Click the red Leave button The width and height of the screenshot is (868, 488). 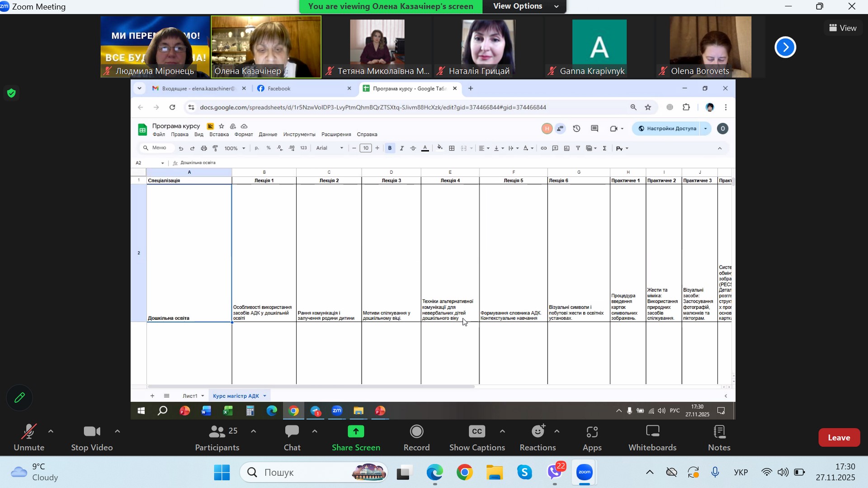point(839,437)
